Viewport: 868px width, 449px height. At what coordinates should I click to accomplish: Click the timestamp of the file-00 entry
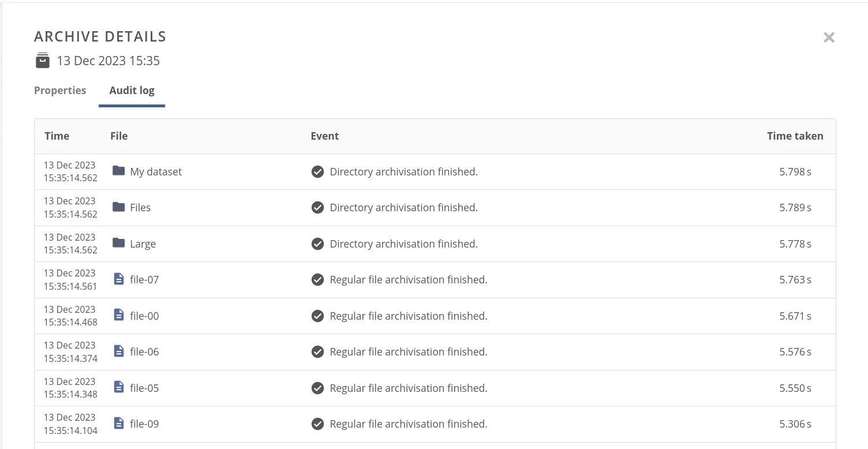click(x=69, y=316)
